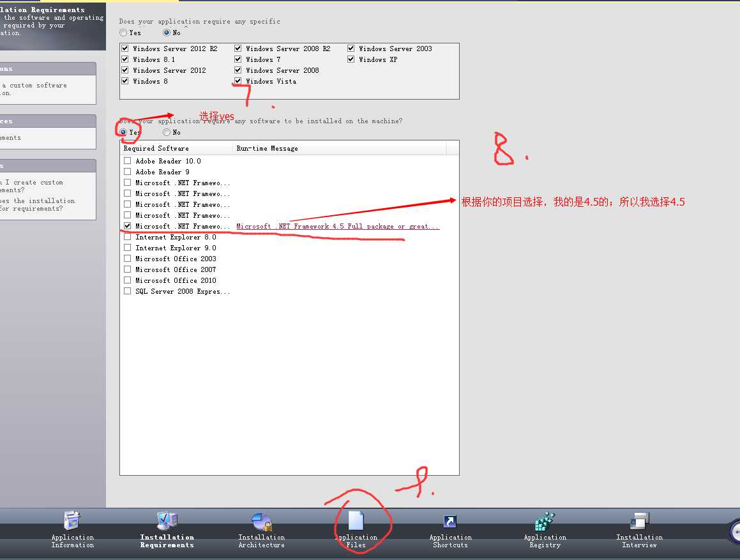Select No for required software question
The width and height of the screenshot is (740, 560).
[167, 132]
